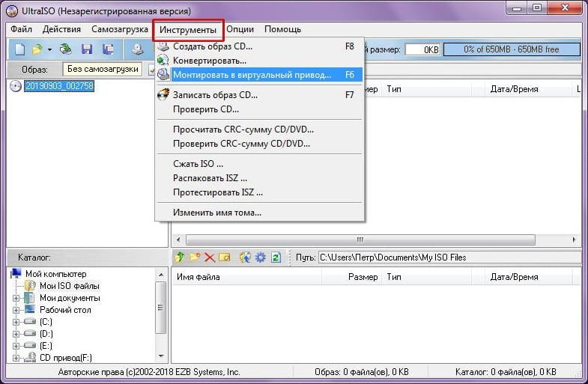
Task: Select Мой компьютер in catalog tree
Action: pos(56,274)
